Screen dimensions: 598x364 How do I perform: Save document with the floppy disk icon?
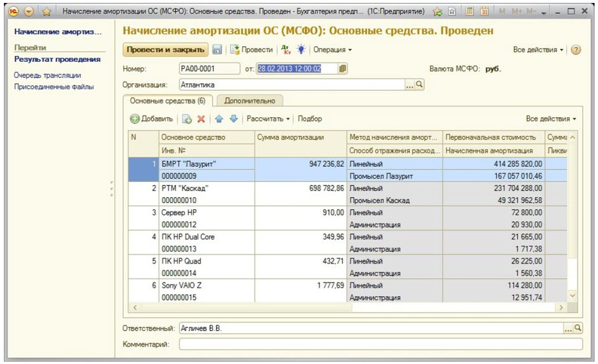(217, 50)
